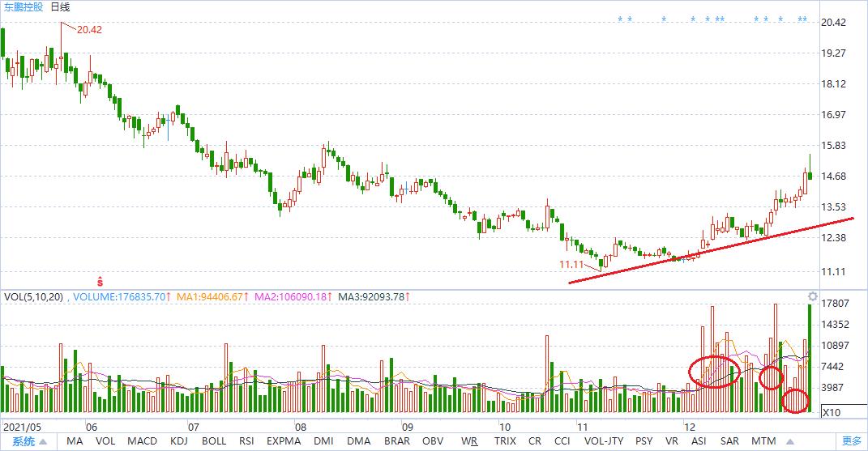Click MA2:106090.18 value text

[291, 296]
